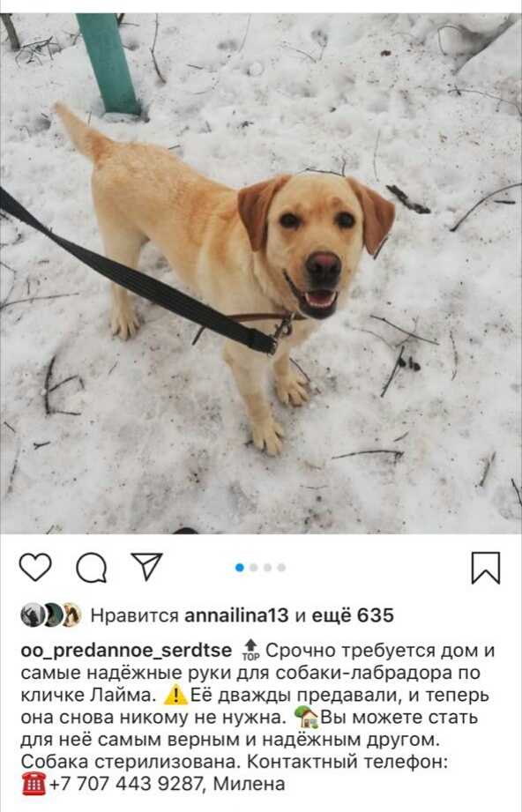Tap the second liker avatar thumbnail
This screenshot has height=812, width=522.
(52, 615)
